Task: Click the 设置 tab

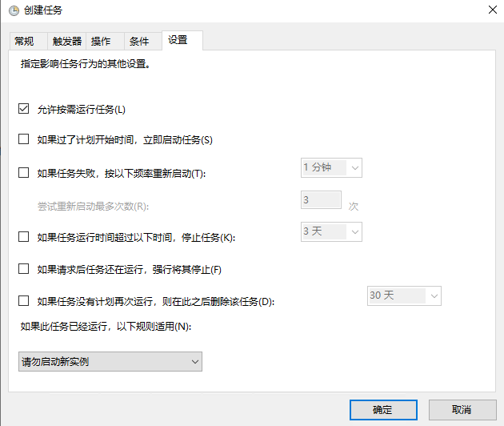Action: 182,40
